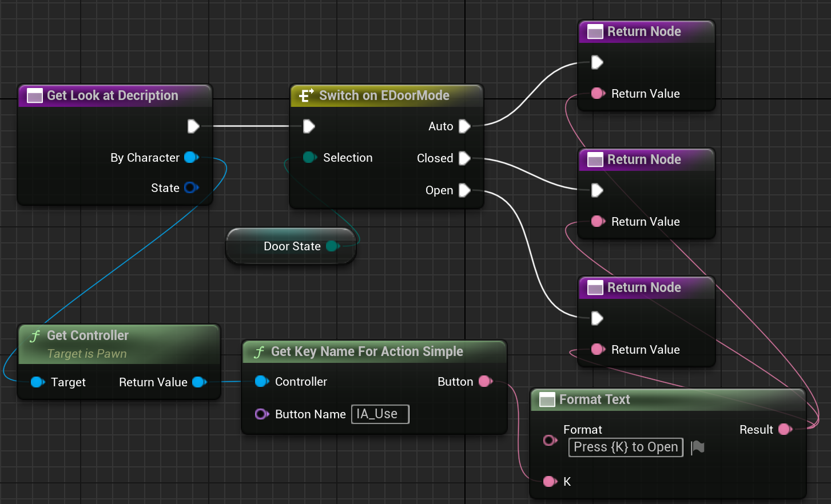
Task: Select the Controller input pin
Action: point(262,382)
